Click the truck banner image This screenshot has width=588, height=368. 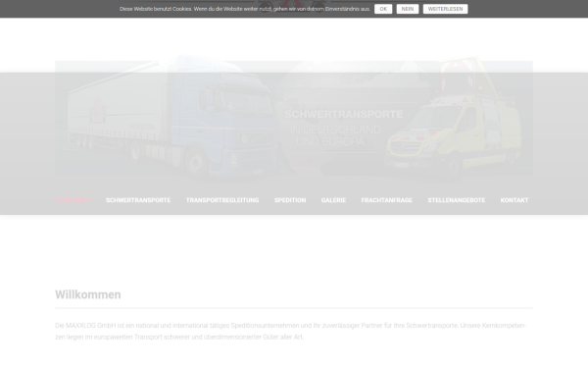294,119
